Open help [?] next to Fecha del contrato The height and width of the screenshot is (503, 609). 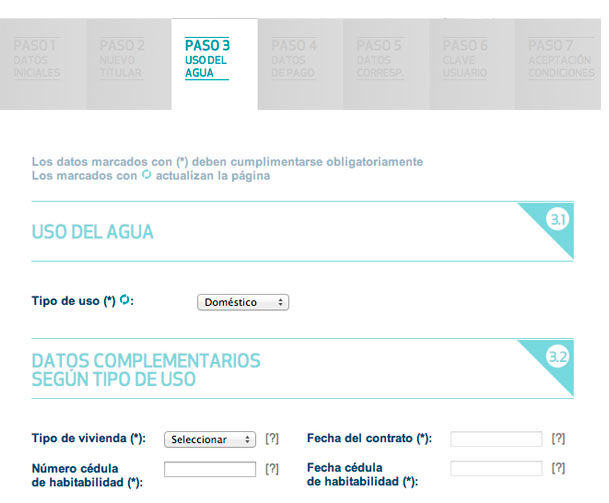(x=558, y=439)
